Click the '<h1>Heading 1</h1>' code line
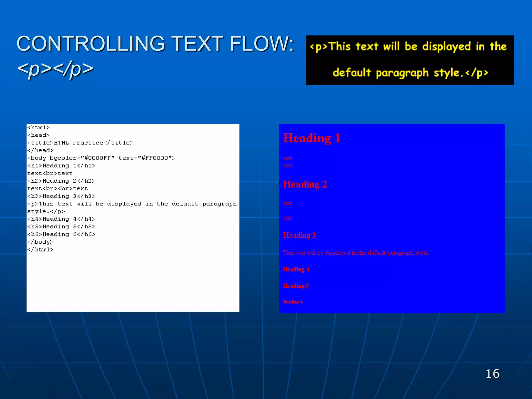The height and width of the screenshot is (399, 532). (61, 166)
